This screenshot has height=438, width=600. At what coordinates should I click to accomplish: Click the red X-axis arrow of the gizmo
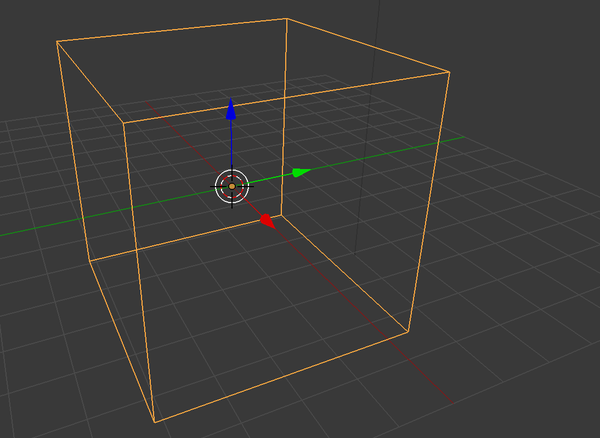tap(267, 221)
